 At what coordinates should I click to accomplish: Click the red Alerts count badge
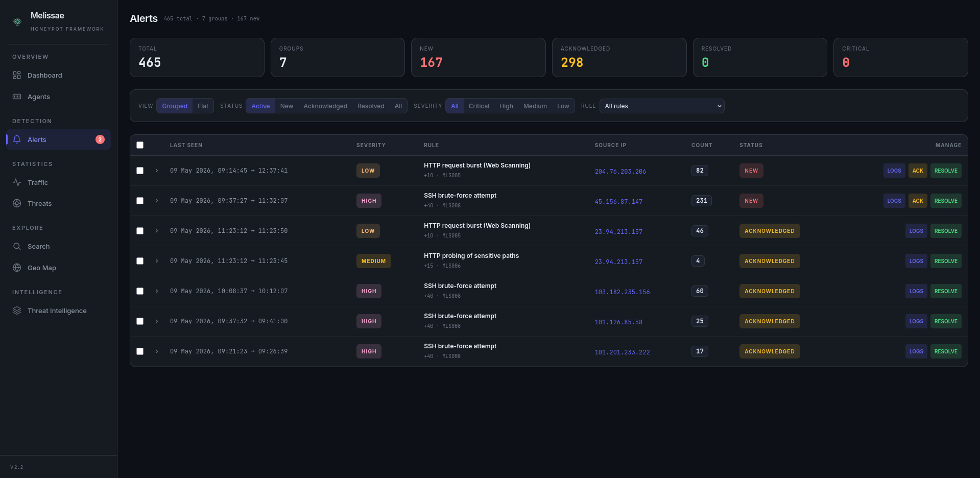pos(100,139)
